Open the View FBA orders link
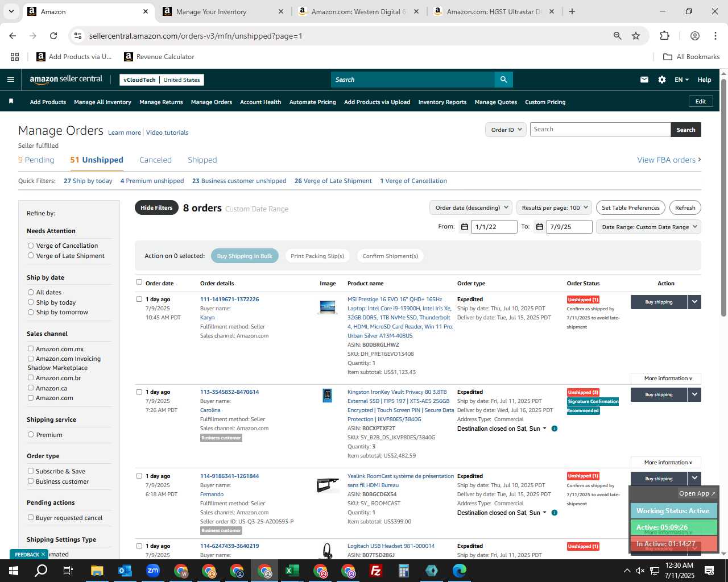This screenshot has width=728, height=582. pyautogui.click(x=669, y=160)
